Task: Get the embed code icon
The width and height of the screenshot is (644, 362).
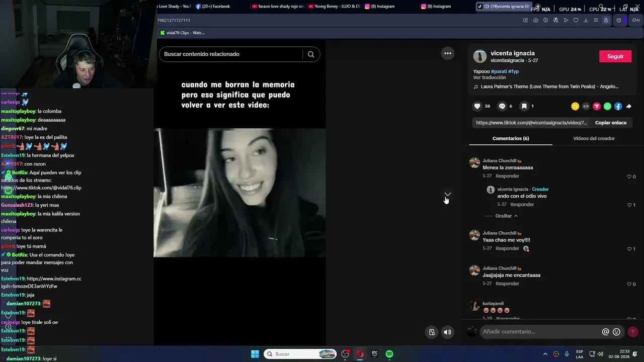Action: coord(586,106)
